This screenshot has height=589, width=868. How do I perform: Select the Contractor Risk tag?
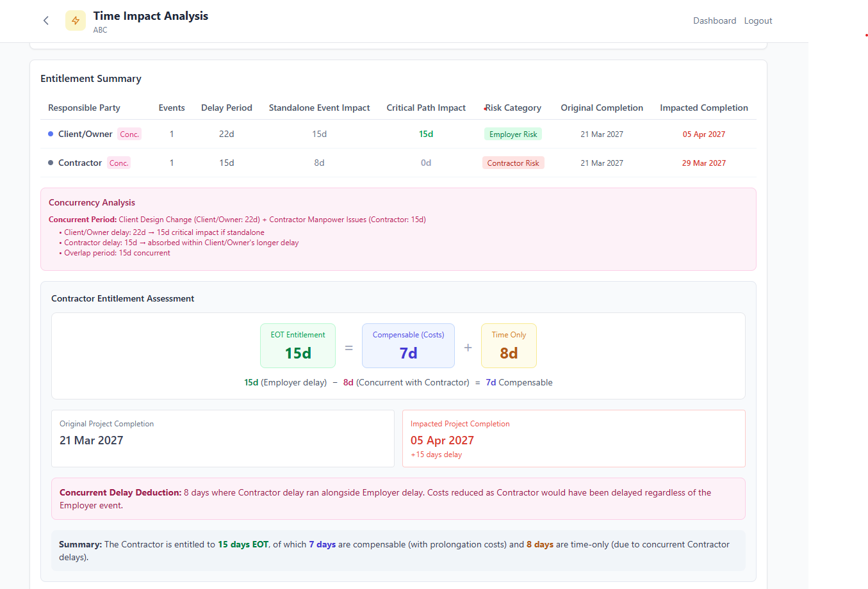(513, 163)
